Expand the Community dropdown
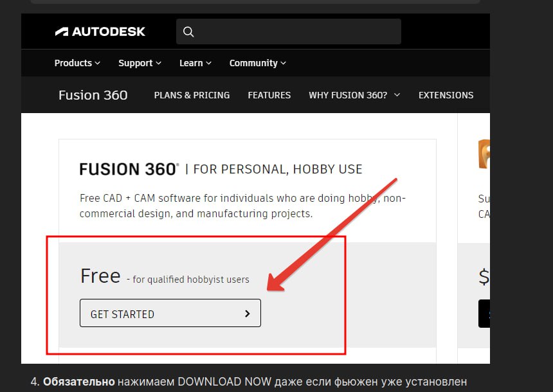Screen dimensions: 553x392 (257, 63)
